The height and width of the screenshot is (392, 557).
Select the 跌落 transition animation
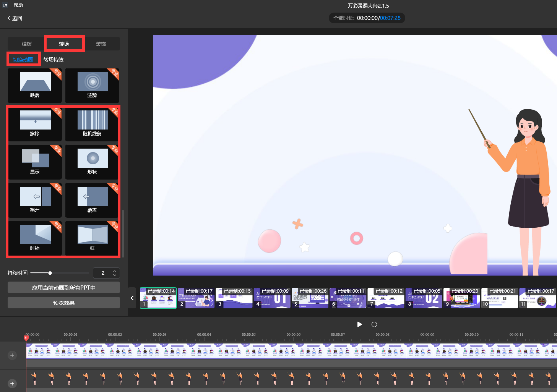pos(35,86)
